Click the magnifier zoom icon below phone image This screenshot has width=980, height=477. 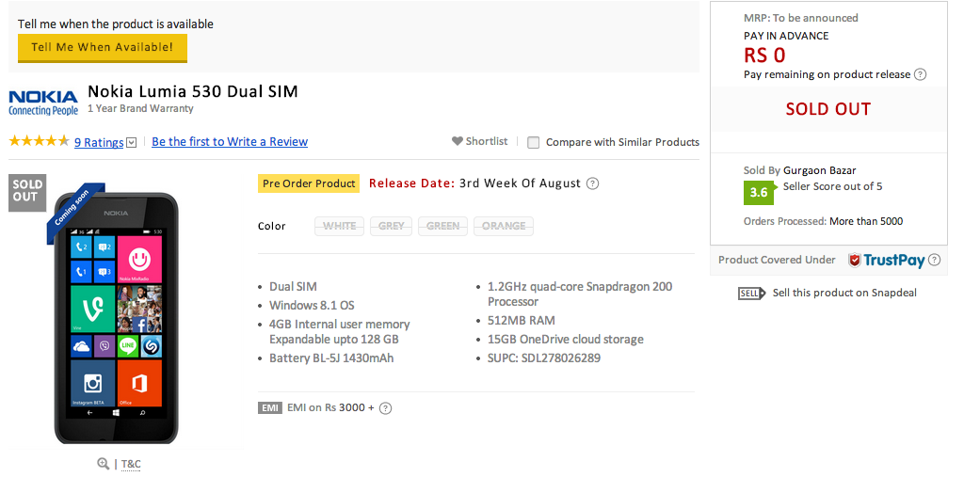104,464
